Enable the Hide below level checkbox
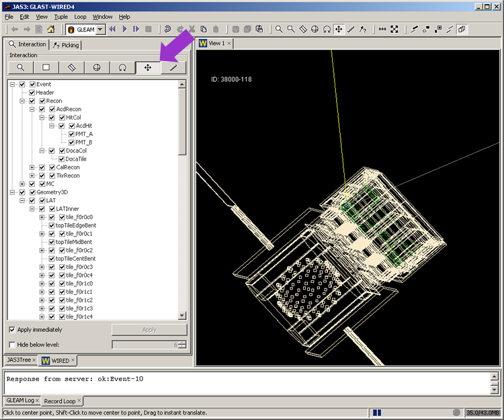504x420 pixels. [12, 345]
